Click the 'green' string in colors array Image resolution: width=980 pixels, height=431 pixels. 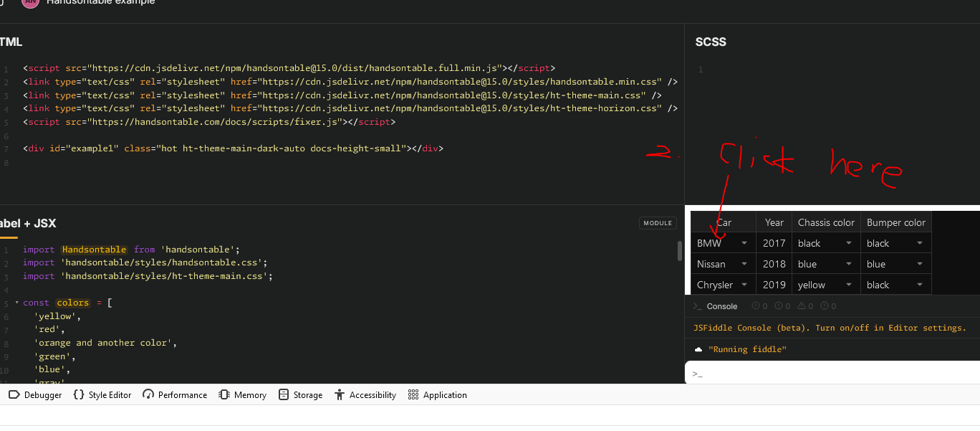tap(53, 356)
